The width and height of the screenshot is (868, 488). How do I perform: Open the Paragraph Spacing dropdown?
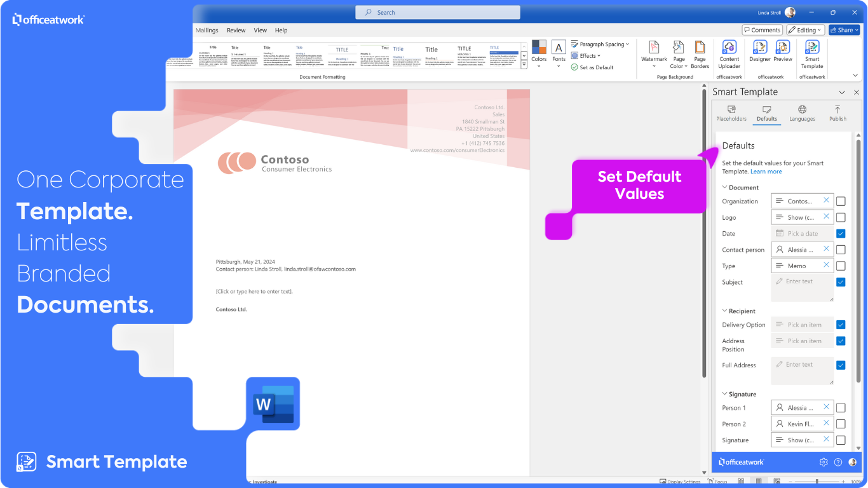(600, 44)
